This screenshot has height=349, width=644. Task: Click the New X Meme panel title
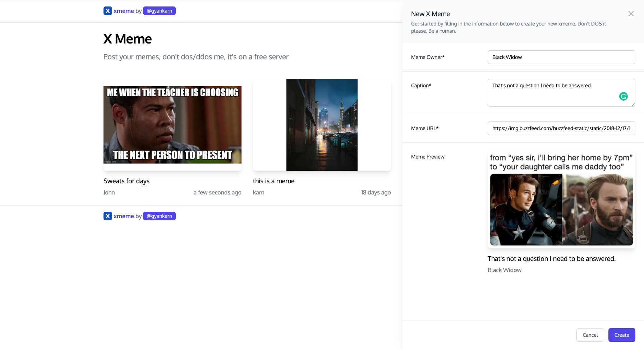(x=431, y=14)
